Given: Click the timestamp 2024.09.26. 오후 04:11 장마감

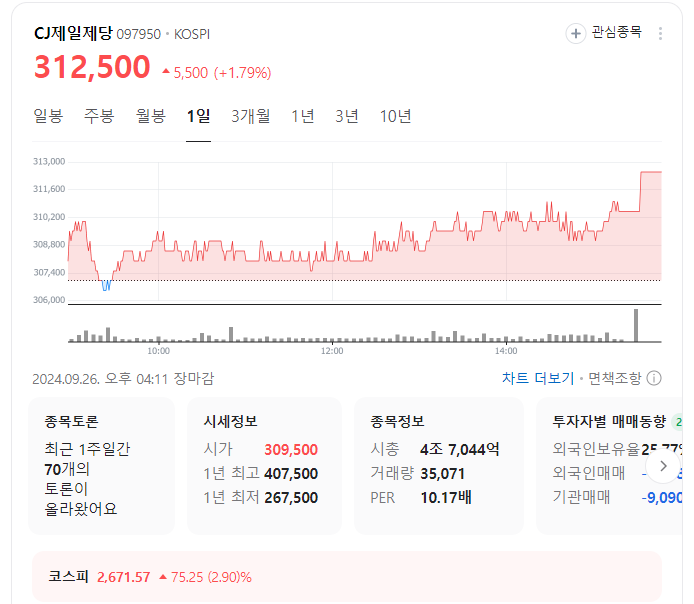Looking at the screenshot, I should 123,379.
